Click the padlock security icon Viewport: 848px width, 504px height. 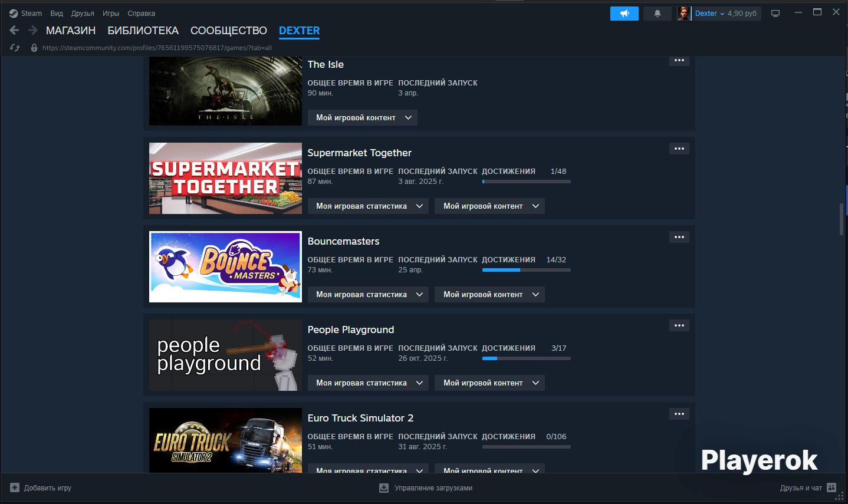tap(34, 48)
